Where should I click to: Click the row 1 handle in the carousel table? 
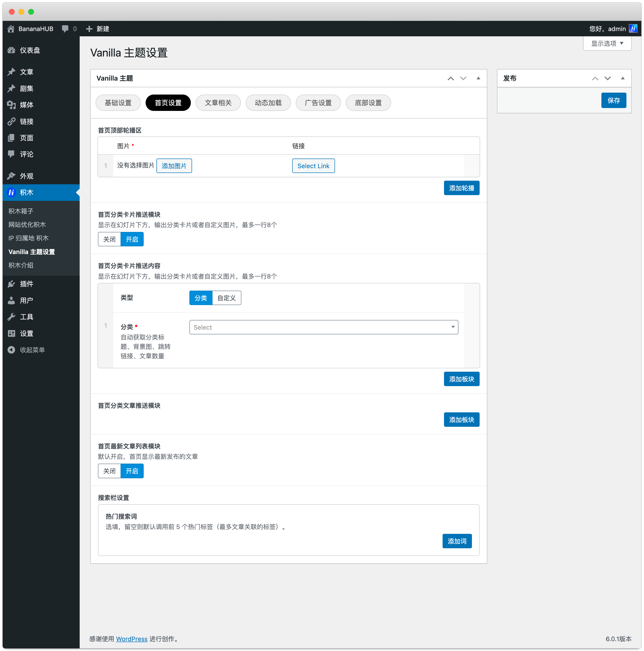click(105, 166)
